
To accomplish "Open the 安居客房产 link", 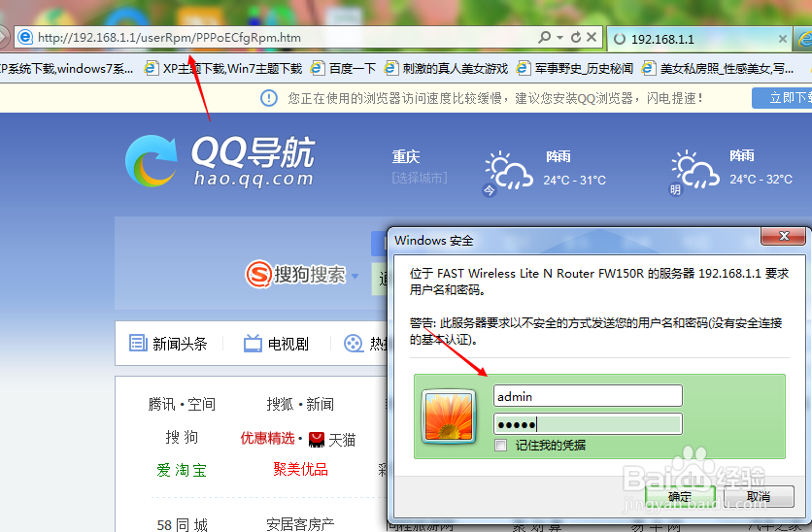I will [x=300, y=524].
